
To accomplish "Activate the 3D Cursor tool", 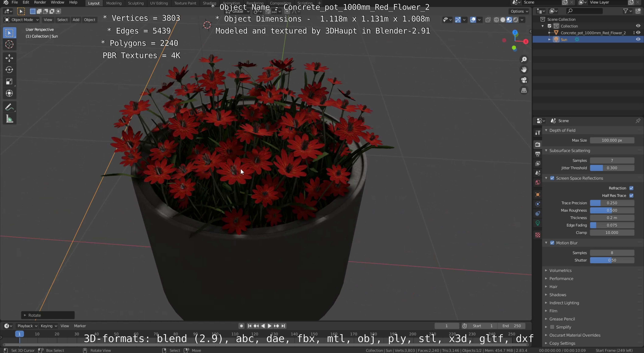I will point(9,45).
